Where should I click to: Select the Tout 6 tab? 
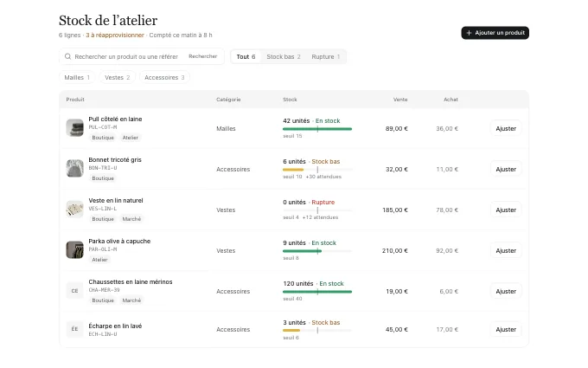coord(246,56)
